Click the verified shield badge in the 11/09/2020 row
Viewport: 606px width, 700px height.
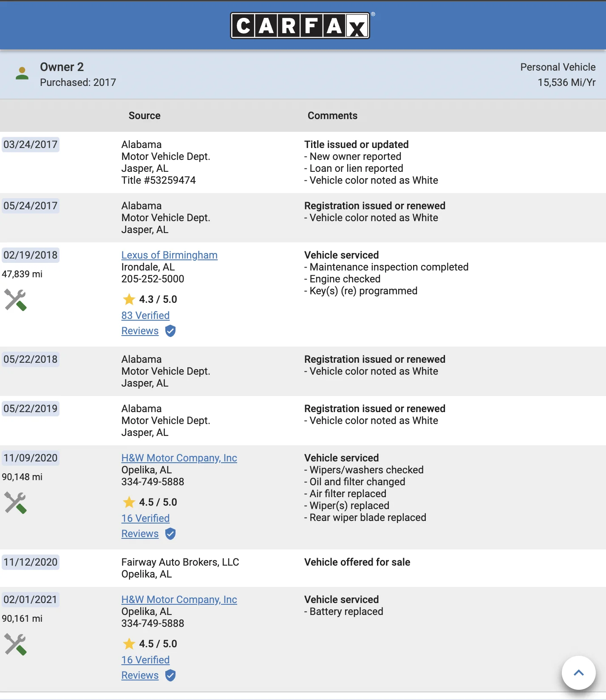tap(170, 534)
